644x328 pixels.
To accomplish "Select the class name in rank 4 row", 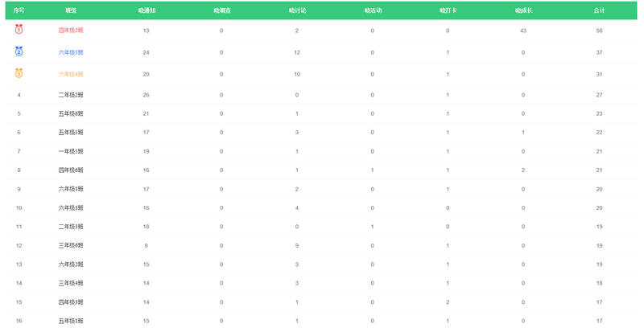I will (71, 95).
